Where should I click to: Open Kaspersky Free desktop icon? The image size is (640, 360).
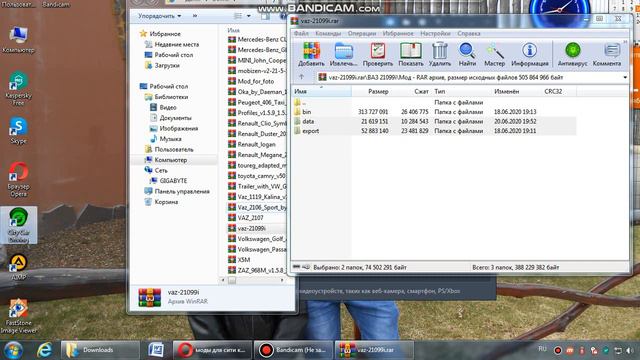tap(18, 89)
